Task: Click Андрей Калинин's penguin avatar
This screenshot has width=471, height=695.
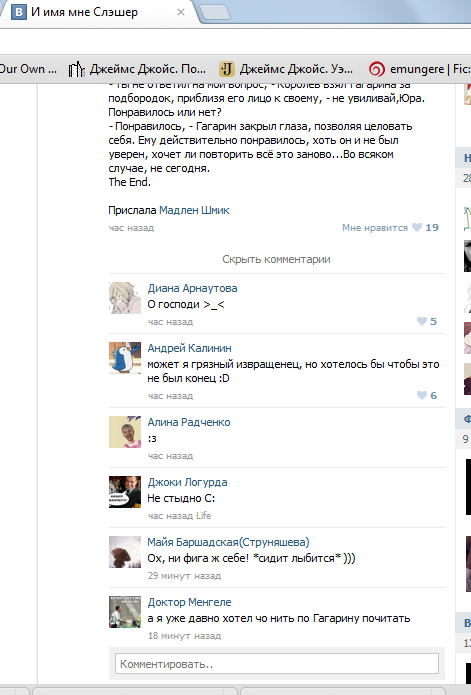Action: point(125,358)
